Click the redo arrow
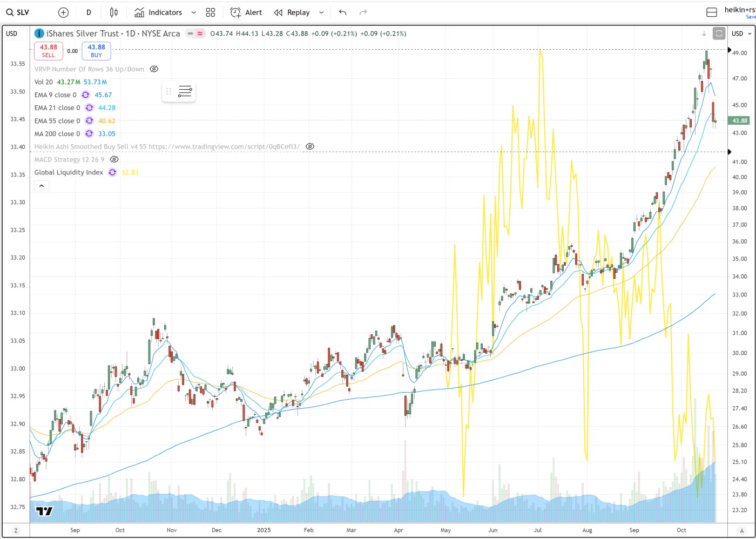Screen dimensions: 756x539 pyautogui.click(x=363, y=12)
